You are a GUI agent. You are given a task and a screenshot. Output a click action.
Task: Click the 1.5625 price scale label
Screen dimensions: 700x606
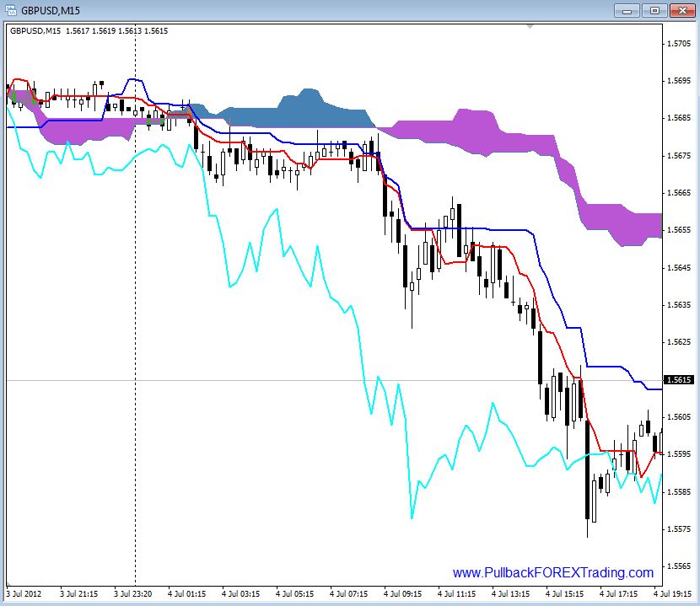679,342
